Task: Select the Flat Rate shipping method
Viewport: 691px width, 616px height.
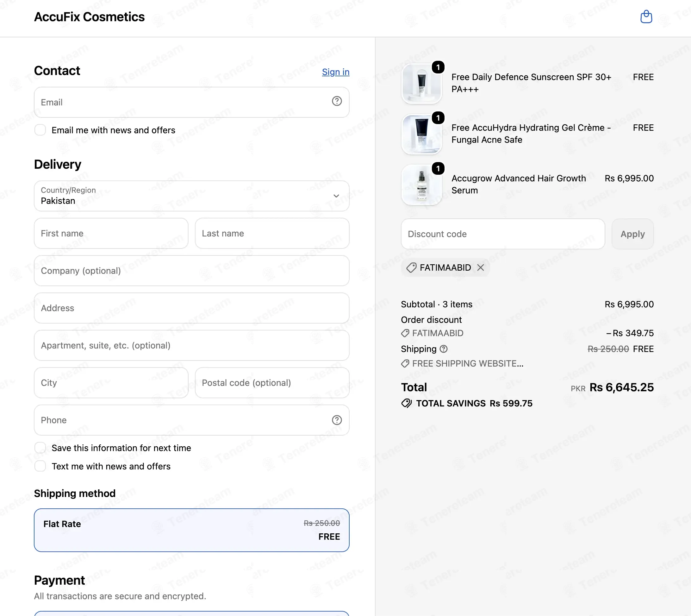Action: 191,530
